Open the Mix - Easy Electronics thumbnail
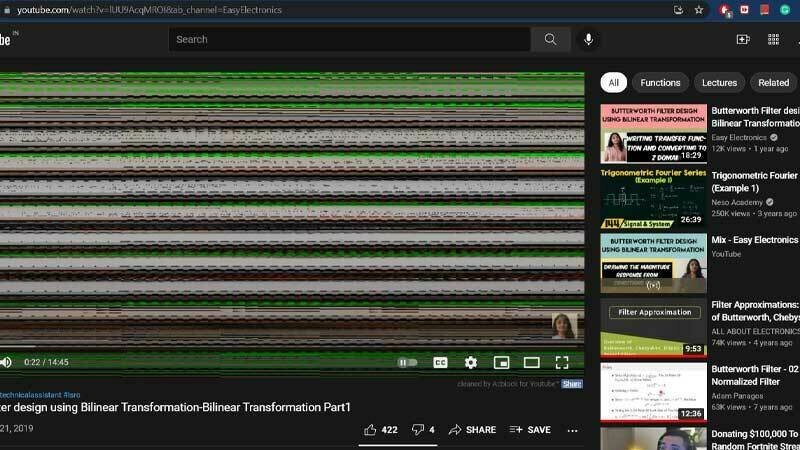 tap(654, 263)
